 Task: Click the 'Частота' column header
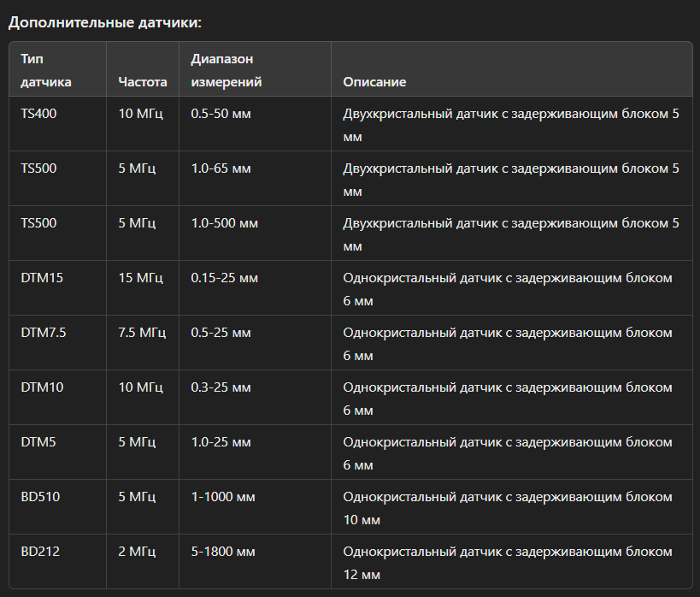(143, 82)
